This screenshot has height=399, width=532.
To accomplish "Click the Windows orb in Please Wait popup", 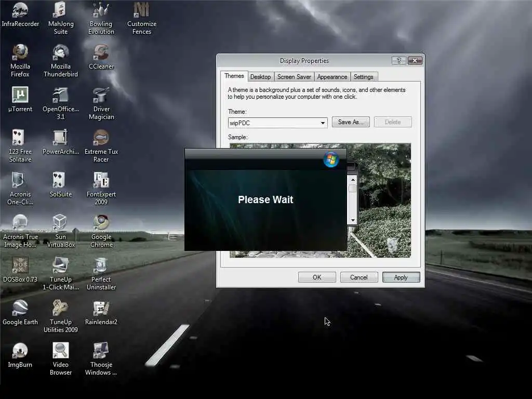I will (x=331, y=159).
